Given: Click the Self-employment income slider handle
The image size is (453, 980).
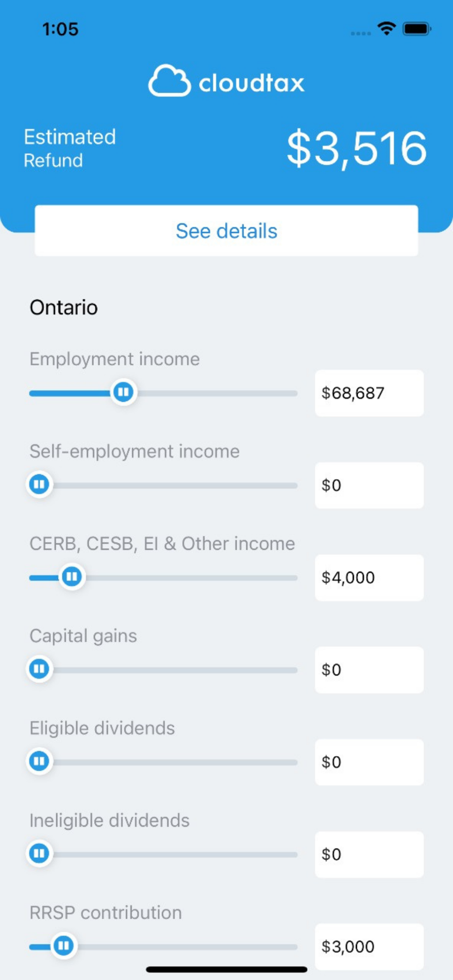Looking at the screenshot, I should click(x=39, y=485).
